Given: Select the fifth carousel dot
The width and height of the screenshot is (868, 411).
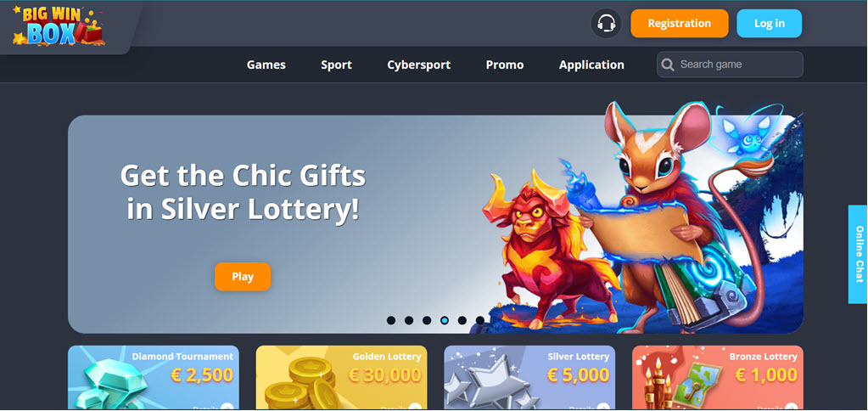Looking at the screenshot, I should tap(462, 320).
